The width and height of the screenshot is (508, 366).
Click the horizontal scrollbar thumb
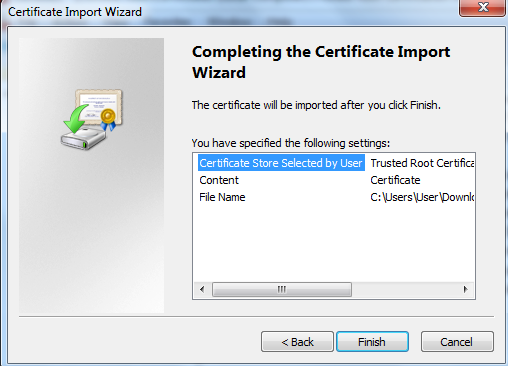[282, 289]
